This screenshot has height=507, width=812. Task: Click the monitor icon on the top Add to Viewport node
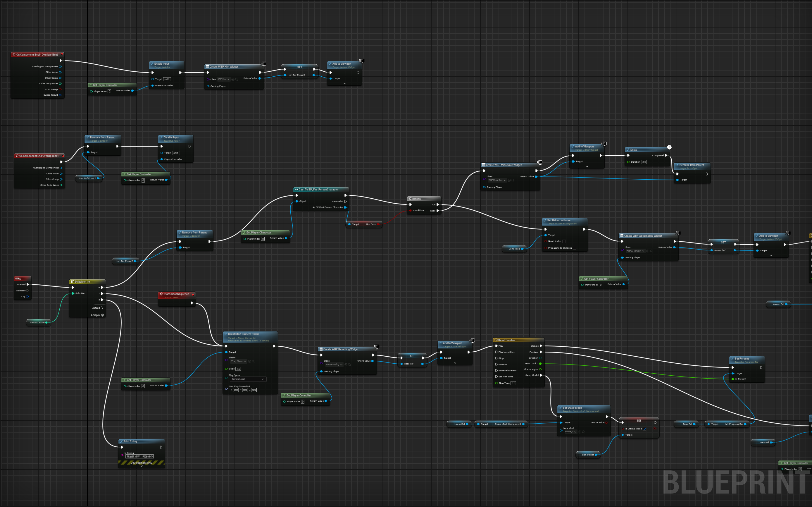pos(362,61)
